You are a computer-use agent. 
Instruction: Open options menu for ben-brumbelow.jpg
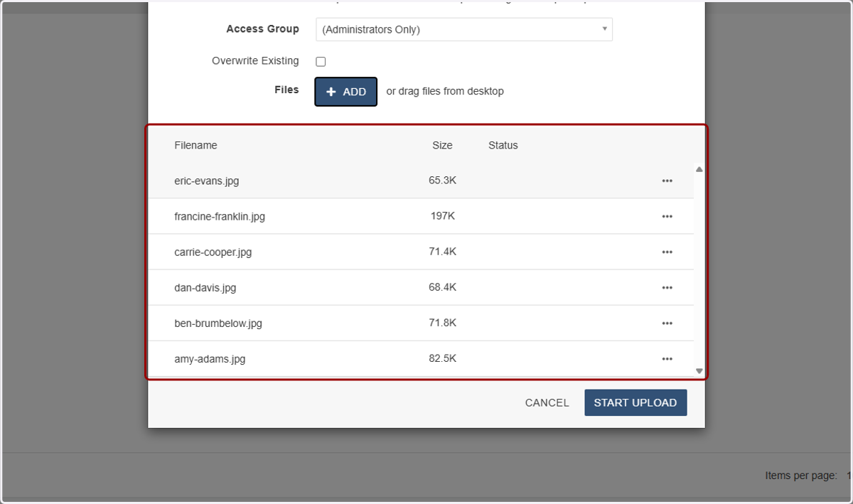pyautogui.click(x=667, y=323)
